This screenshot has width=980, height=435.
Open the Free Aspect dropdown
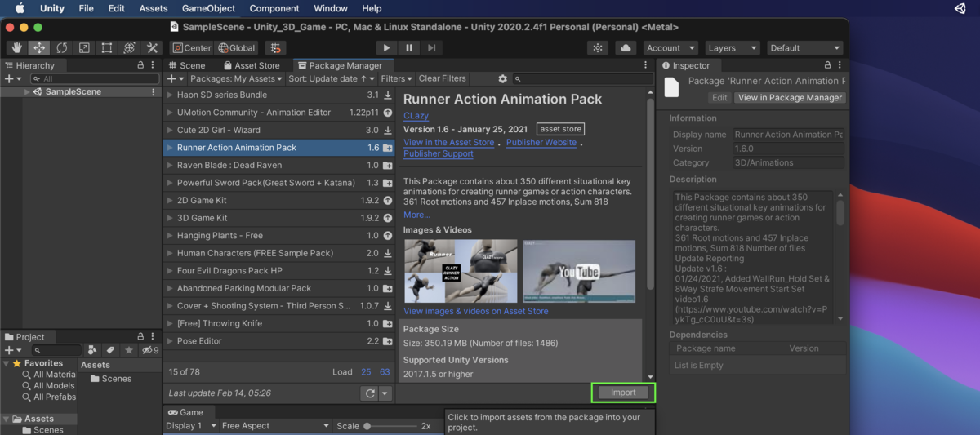(276, 426)
